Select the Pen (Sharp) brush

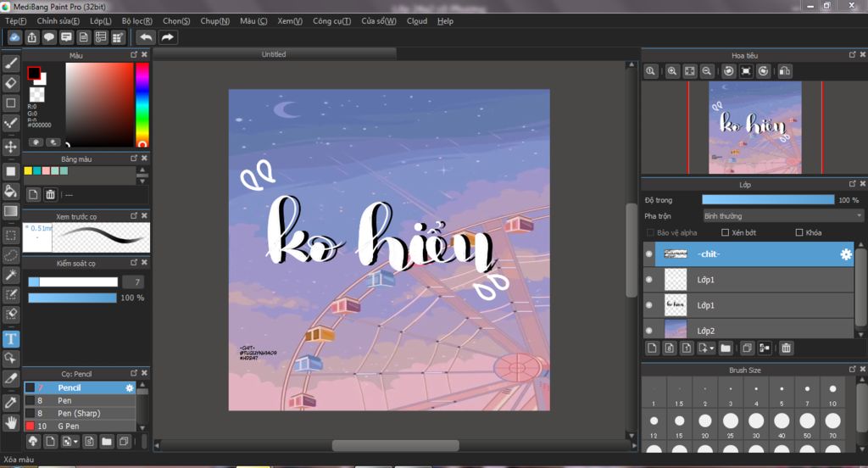(80, 413)
